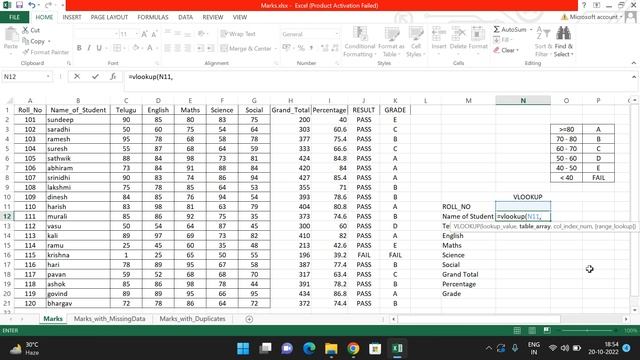Open the Fill Color bucket button
This screenshot has height=360, width=640.
point(136,48)
